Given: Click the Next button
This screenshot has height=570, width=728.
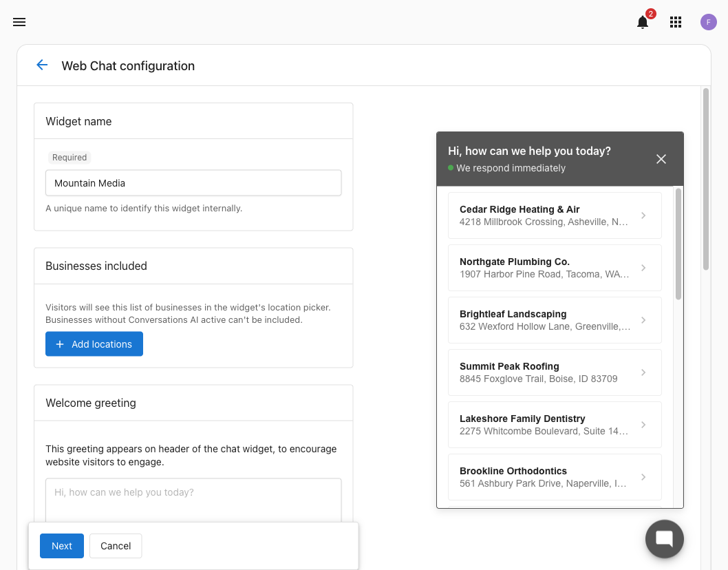Looking at the screenshot, I should (62, 546).
